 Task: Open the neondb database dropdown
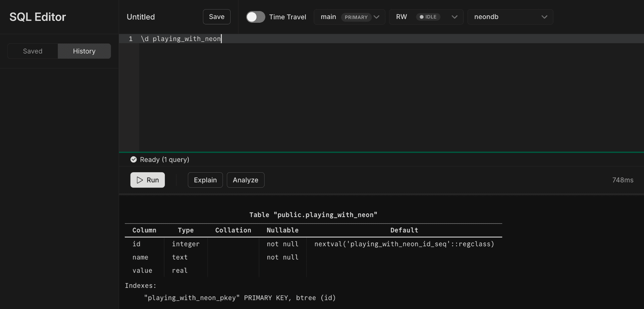(x=510, y=17)
